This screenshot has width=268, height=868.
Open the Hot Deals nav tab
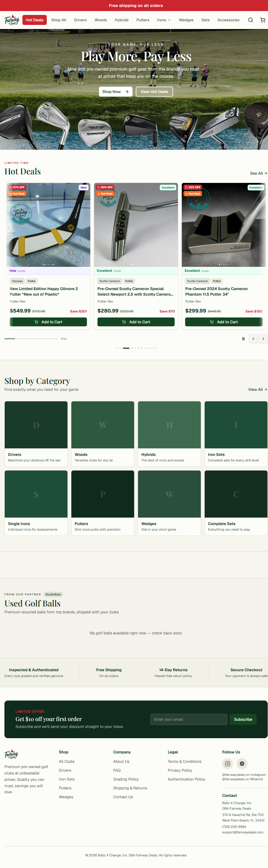click(x=35, y=20)
